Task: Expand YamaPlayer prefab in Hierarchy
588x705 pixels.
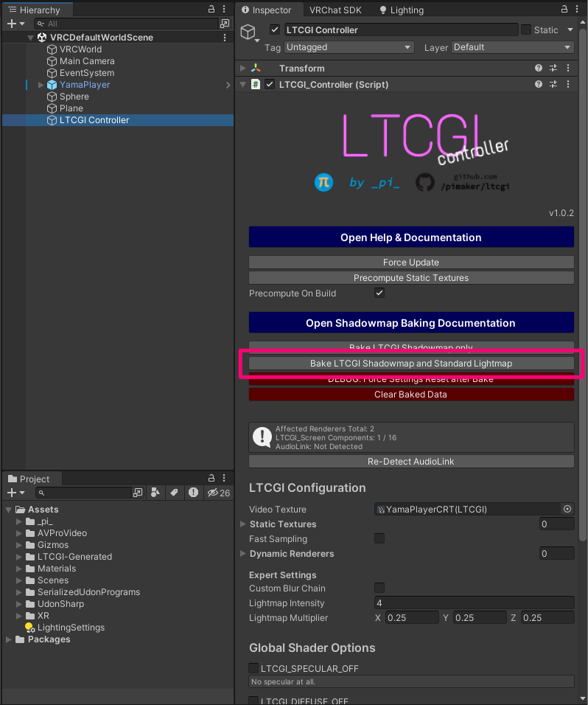Action: pos(41,85)
